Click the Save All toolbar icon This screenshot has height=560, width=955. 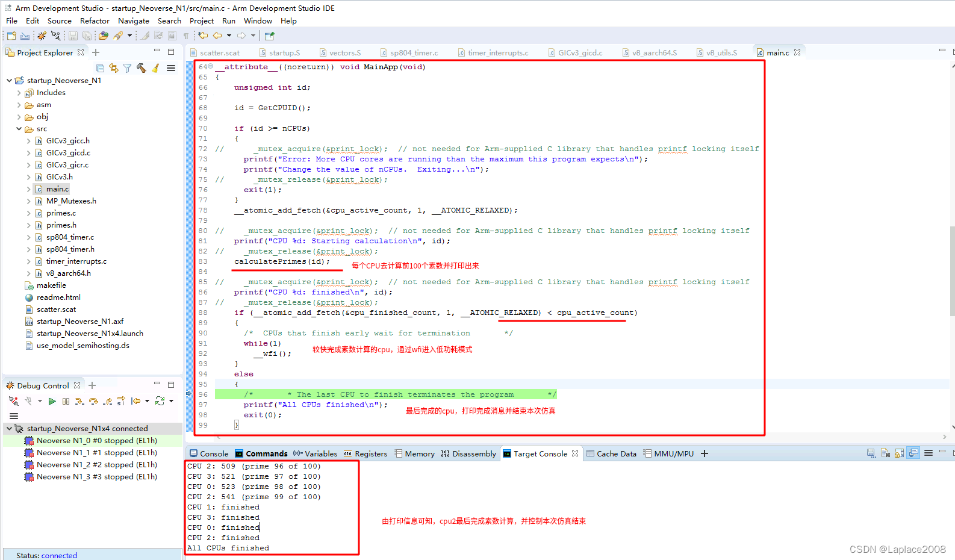tap(87, 36)
